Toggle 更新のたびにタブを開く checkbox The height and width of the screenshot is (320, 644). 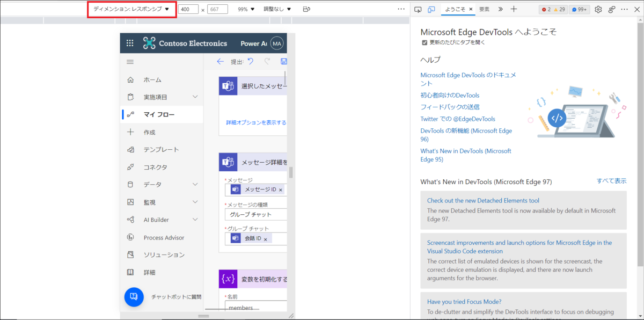[x=425, y=42]
